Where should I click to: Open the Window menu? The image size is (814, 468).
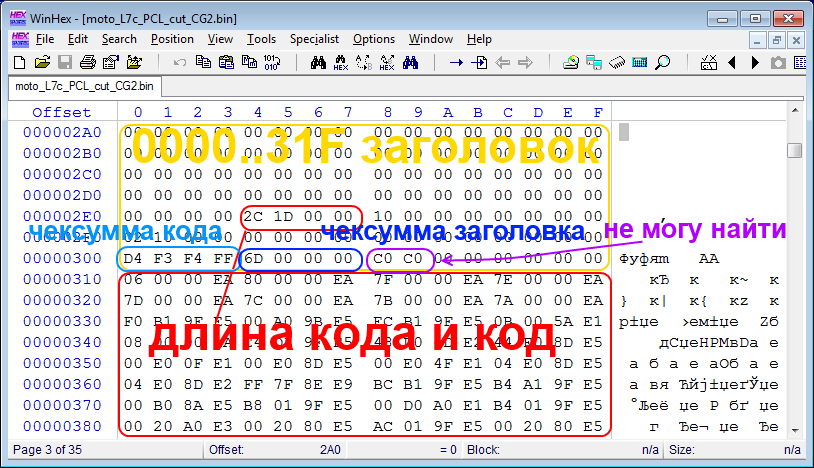point(430,39)
